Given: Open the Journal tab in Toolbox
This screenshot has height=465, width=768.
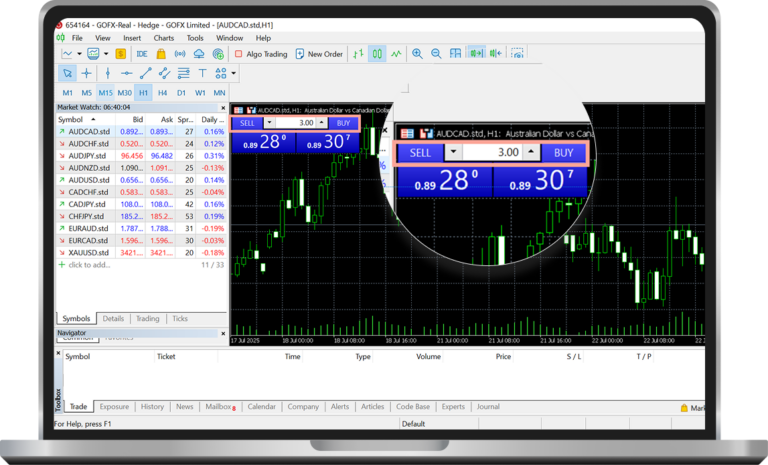Looking at the screenshot, I should (488, 407).
